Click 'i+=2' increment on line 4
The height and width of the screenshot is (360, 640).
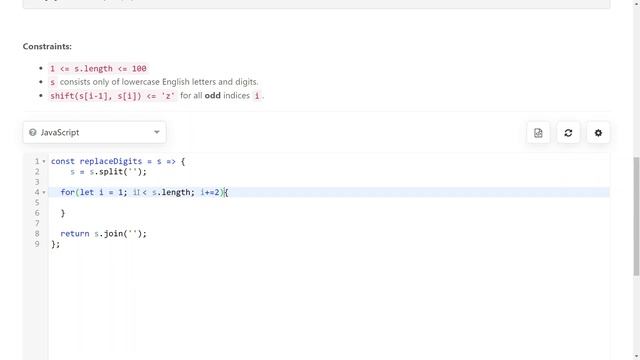tap(211, 192)
